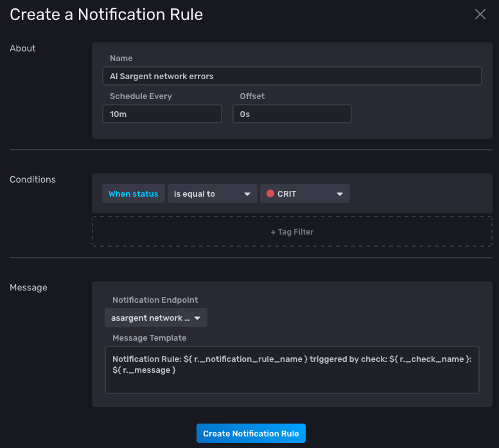Click the red CRIT status dot
This screenshot has height=448, width=499.
pos(270,194)
